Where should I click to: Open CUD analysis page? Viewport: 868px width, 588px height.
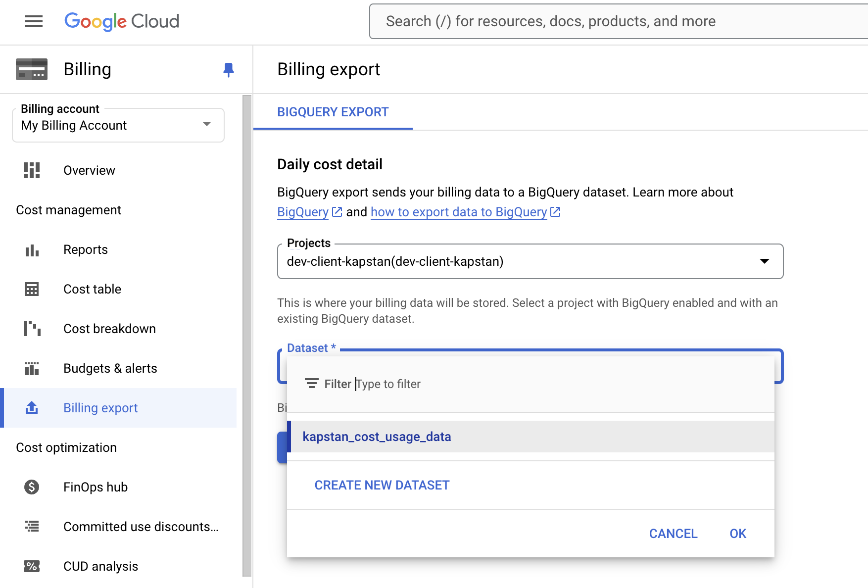coord(118,566)
